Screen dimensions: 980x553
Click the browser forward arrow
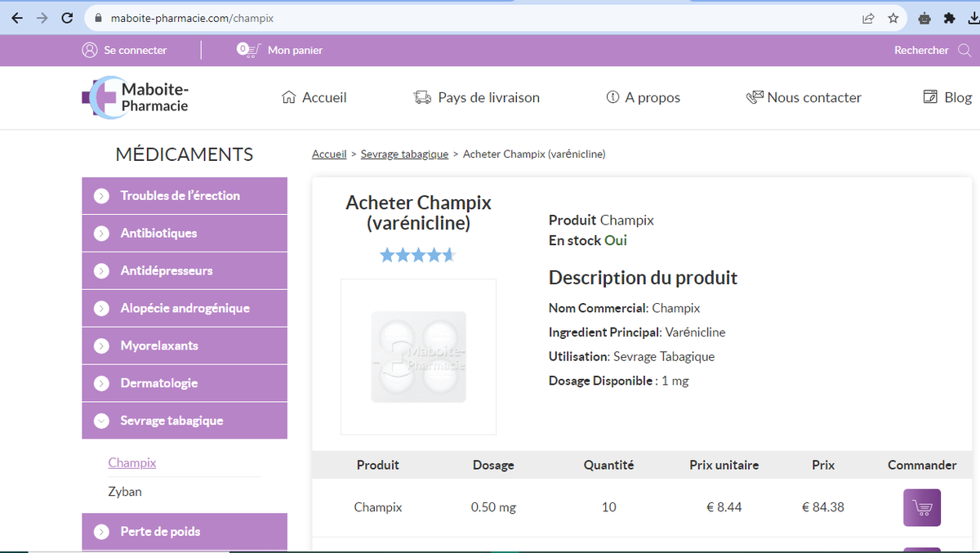point(42,18)
